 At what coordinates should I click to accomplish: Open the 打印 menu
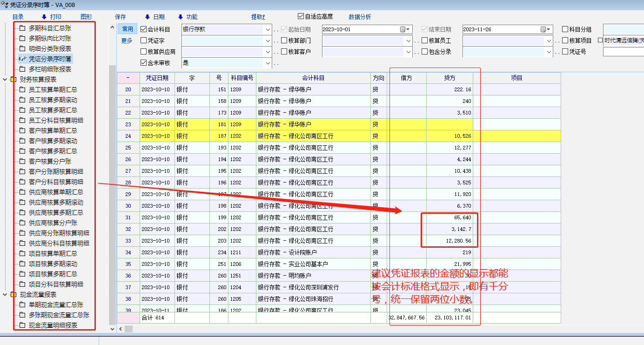pos(55,17)
